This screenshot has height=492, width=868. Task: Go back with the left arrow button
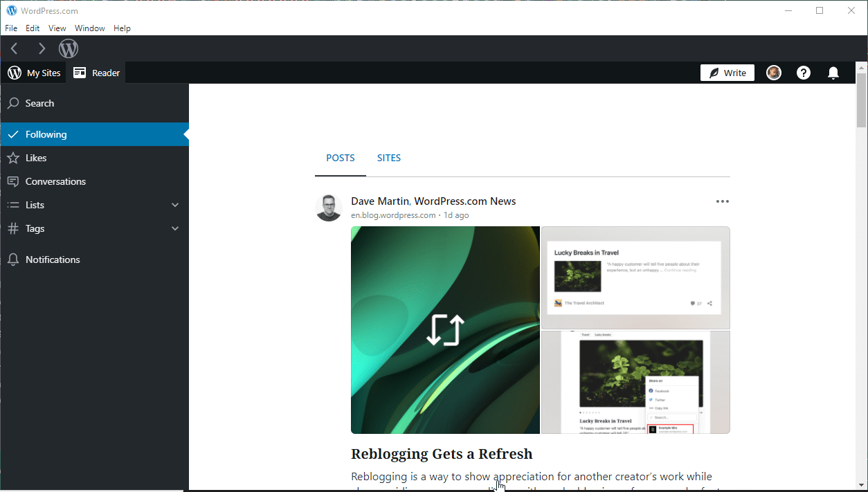pyautogui.click(x=15, y=48)
